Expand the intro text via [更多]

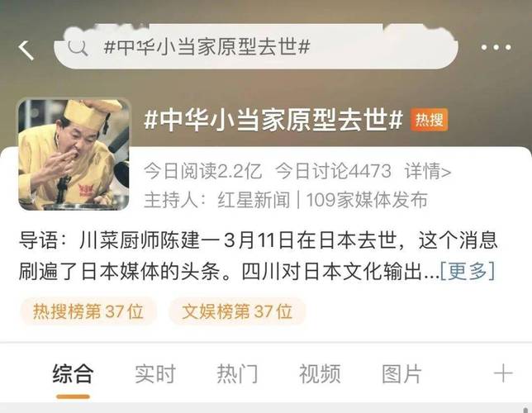point(468,271)
